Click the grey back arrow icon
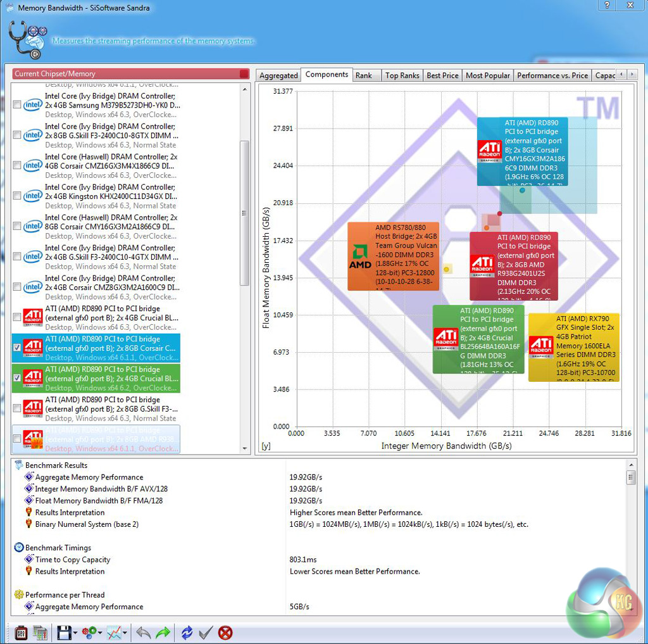 coord(144,633)
